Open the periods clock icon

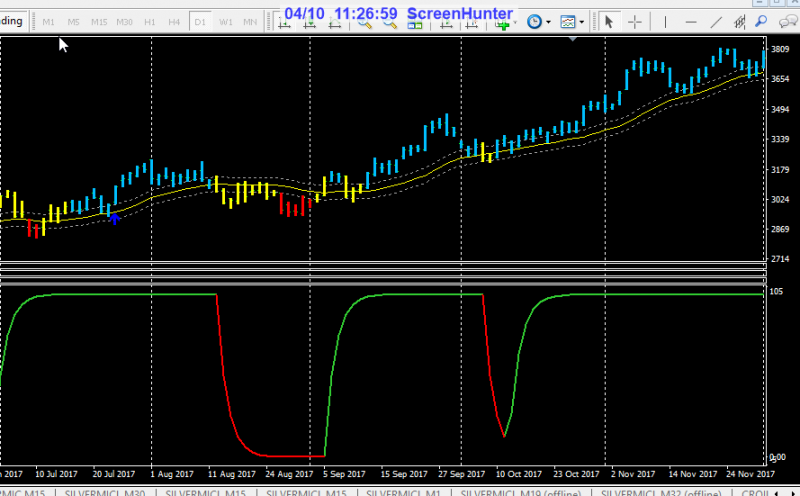click(x=534, y=22)
